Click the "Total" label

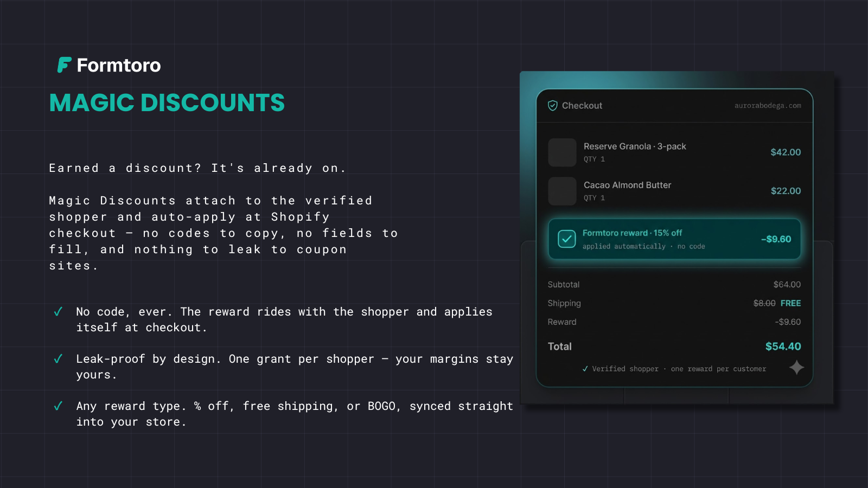pyautogui.click(x=560, y=346)
